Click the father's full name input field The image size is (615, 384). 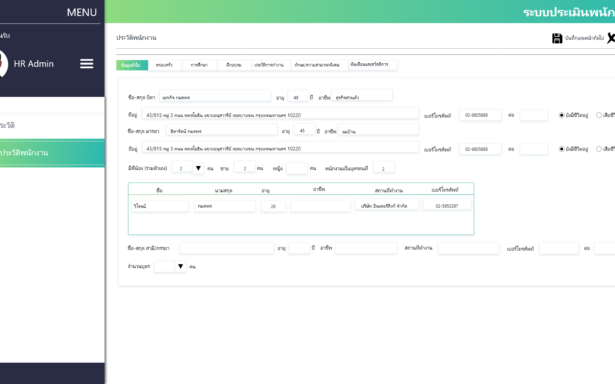(x=215, y=97)
